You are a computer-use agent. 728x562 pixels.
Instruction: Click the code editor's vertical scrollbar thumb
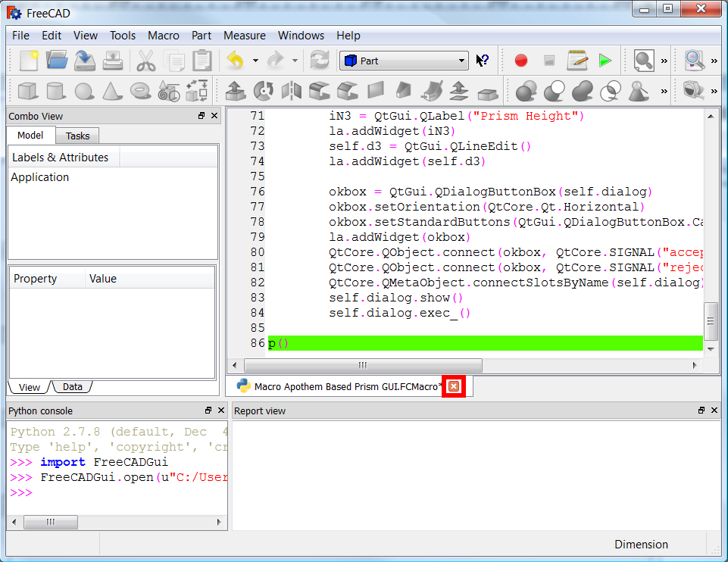(x=711, y=321)
